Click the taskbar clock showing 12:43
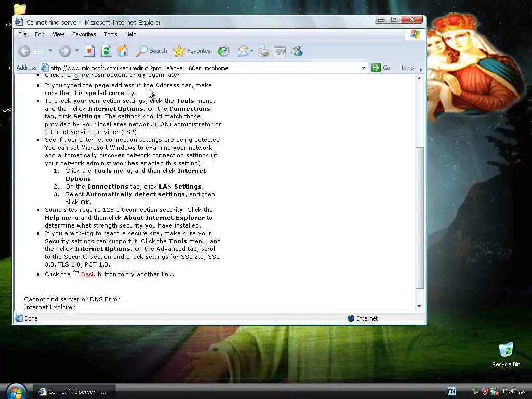The width and height of the screenshot is (532, 399). coord(513,391)
